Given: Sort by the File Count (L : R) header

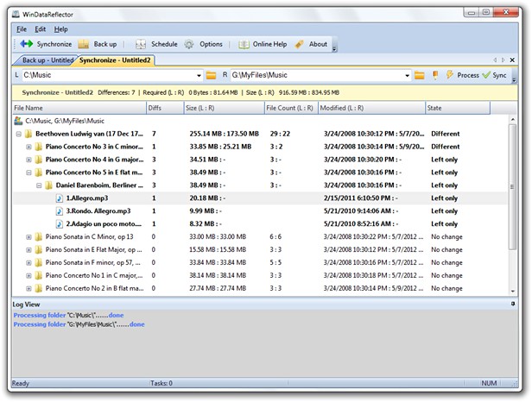Looking at the screenshot, I should (x=291, y=108).
